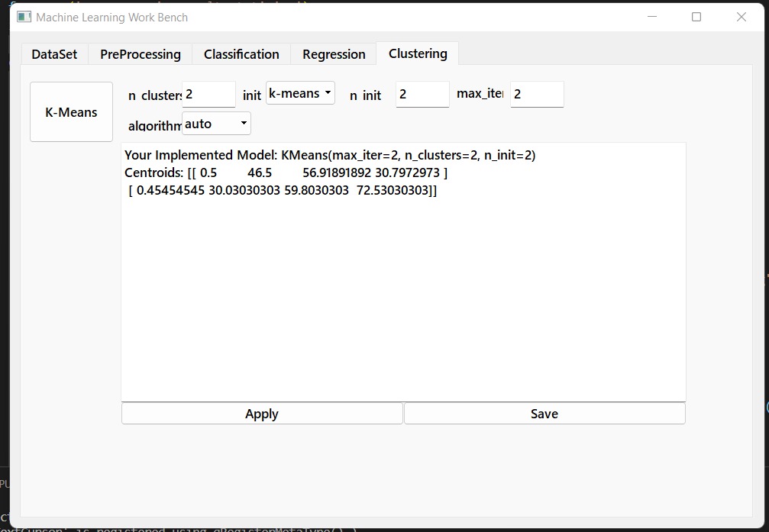Switch to the DataSet tab
Viewport: 769px width, 532px height.
(54, 54)
